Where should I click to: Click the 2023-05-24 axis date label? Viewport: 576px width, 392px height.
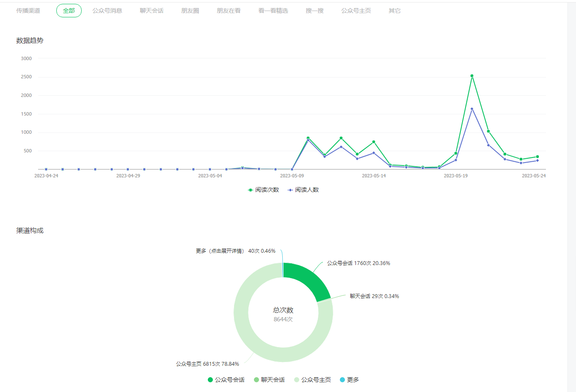(x=534, y=176)
